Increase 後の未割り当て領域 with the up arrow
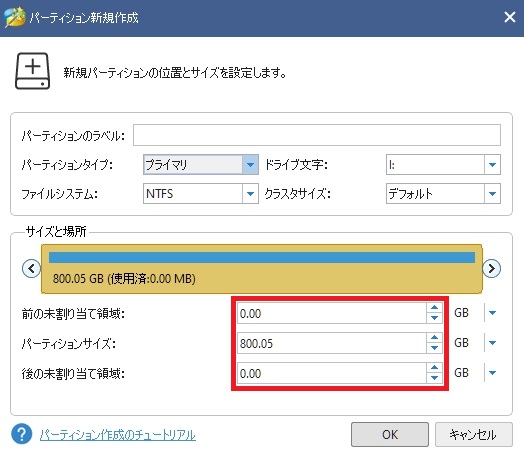Screen dimensions: 524x458 coord(434,367)
